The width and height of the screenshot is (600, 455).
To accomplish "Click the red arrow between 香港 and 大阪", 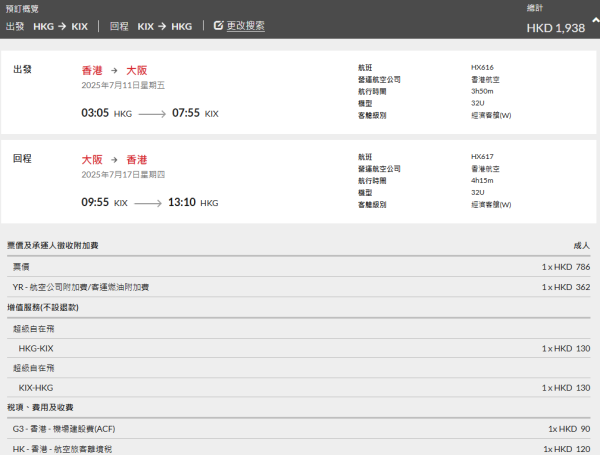I will click(114, 71).
